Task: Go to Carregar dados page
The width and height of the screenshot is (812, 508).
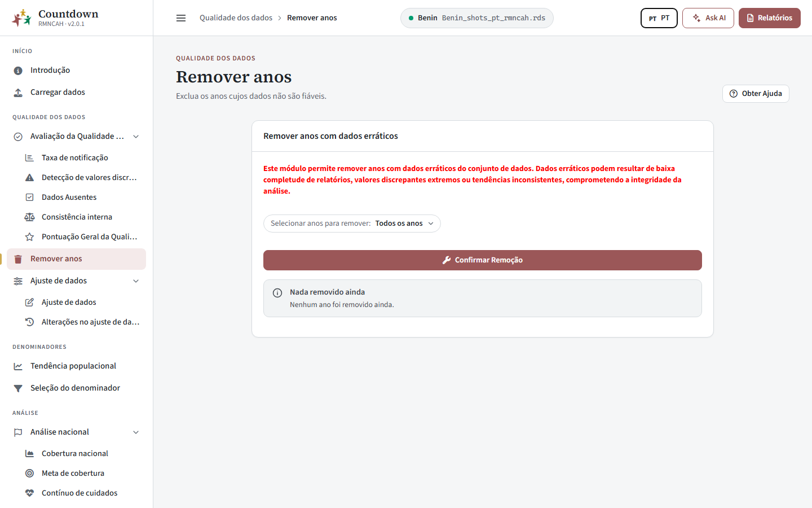Action: [76, 93]
